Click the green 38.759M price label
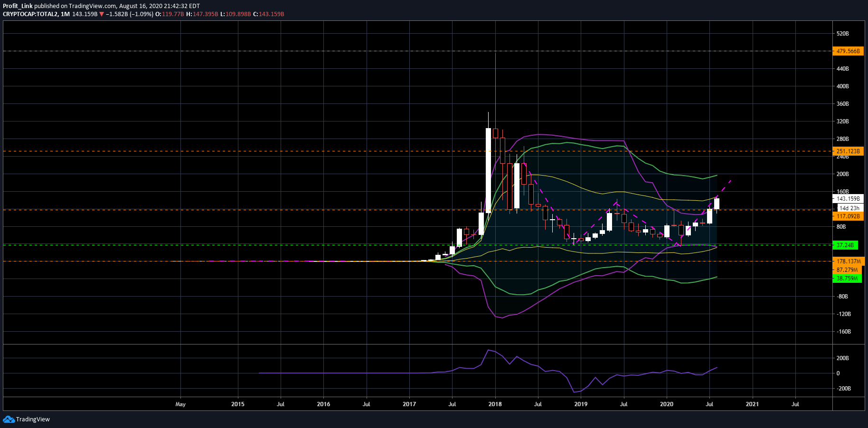This screenshot has width=868, height=428. (x=847, y=279)
